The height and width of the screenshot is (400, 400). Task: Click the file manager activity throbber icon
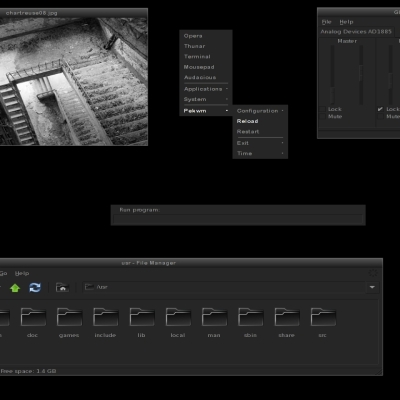pos(373,273)
